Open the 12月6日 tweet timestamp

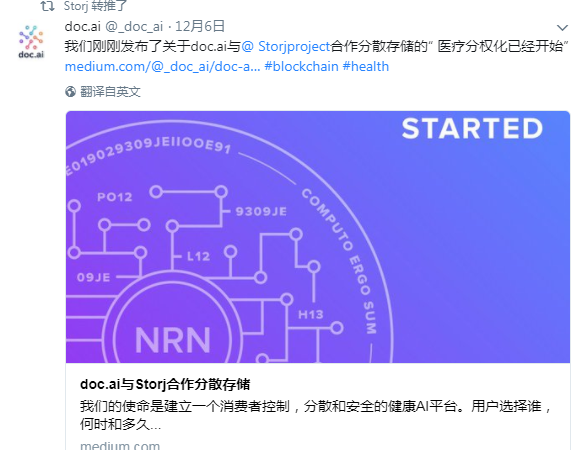[x=200, y=26]
